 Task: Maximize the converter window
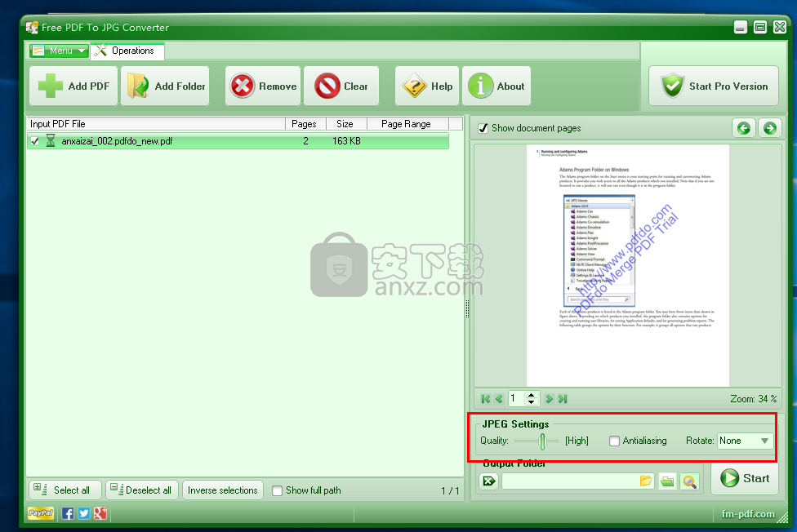760,28
